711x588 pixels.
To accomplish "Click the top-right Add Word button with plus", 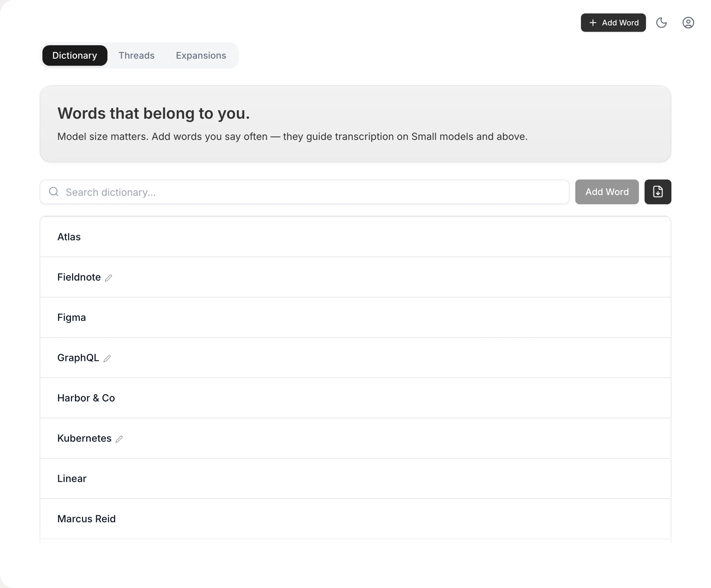I will (x=613, y=23).
